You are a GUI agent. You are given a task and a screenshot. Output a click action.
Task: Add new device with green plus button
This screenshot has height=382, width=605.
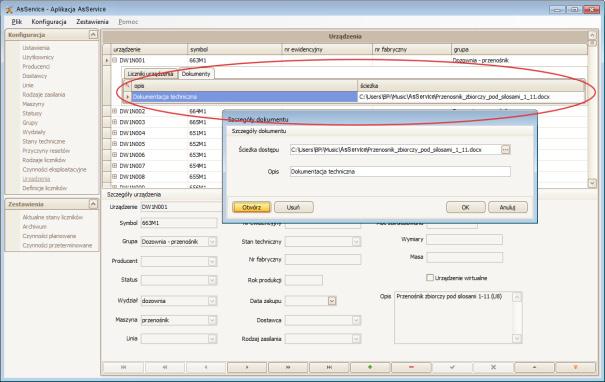pos(370,367)
